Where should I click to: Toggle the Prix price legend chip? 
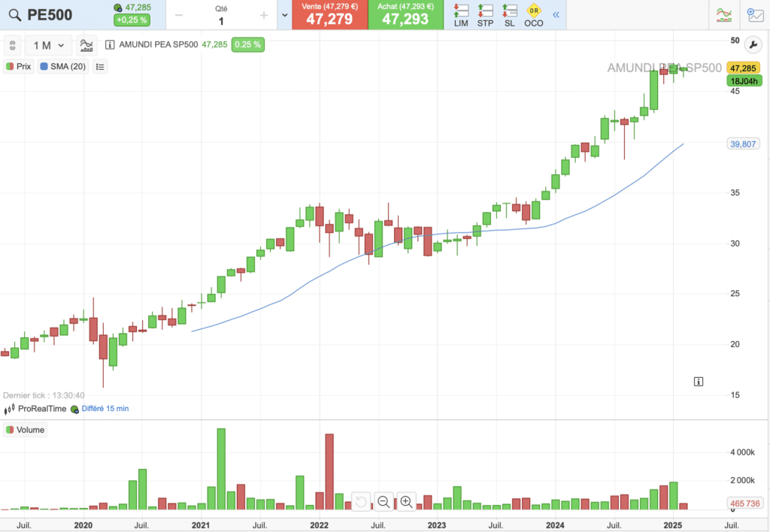click(x=19, y=66)
